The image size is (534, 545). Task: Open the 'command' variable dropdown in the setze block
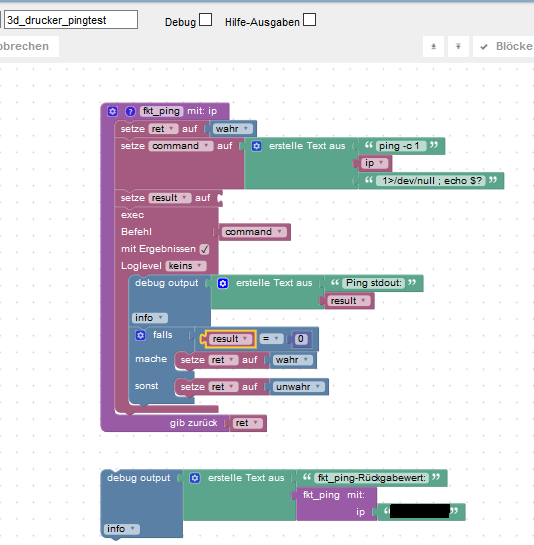coord(181,146)
